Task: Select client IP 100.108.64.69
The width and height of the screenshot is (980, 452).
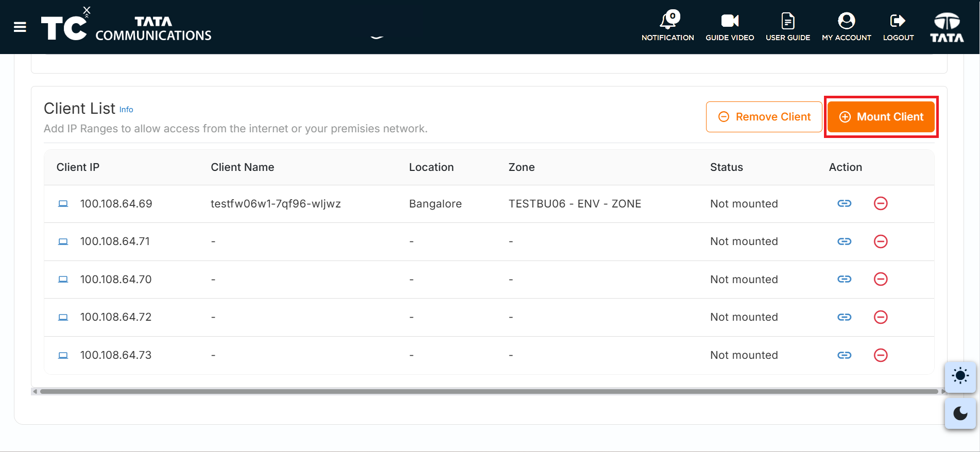Action: click(x=116, y=204)
